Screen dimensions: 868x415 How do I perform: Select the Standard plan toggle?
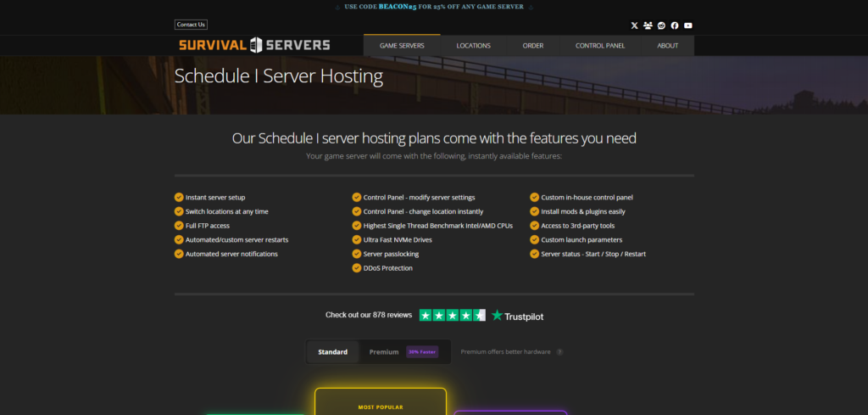pos(332,352)
